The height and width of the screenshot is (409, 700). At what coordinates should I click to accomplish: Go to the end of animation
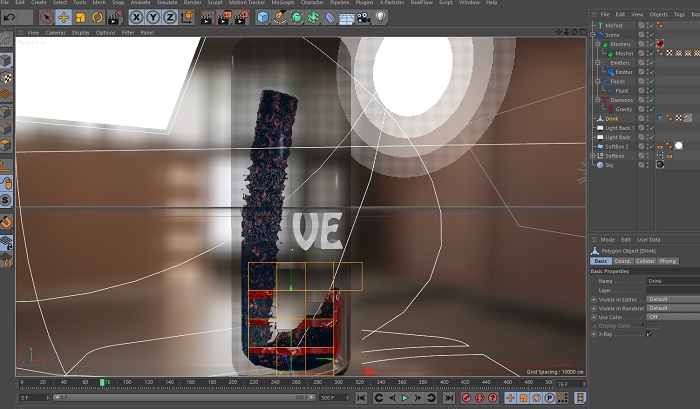(x=449, y=397)
